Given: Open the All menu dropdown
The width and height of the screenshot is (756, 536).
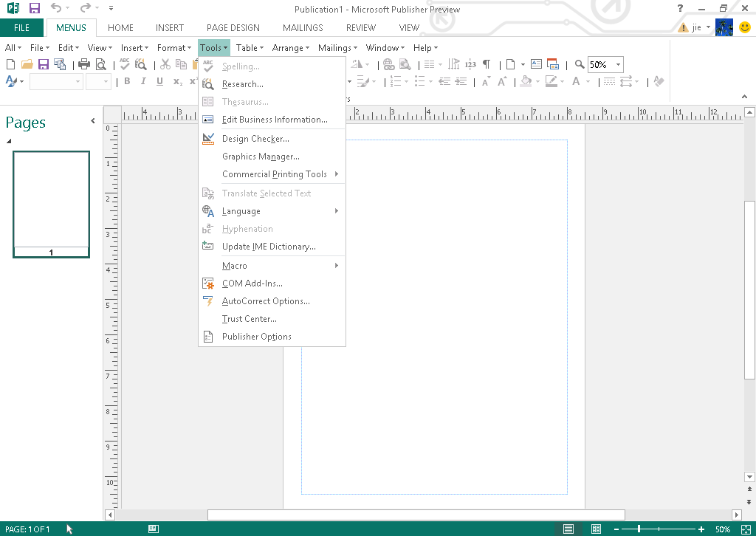Looking at the screenshot, I should pos(13,48).
